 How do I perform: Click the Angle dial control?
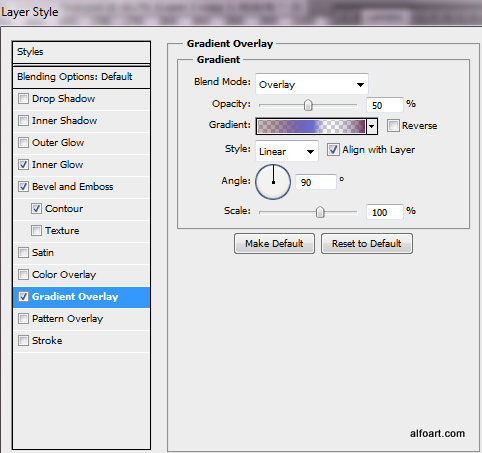[273, 182]
